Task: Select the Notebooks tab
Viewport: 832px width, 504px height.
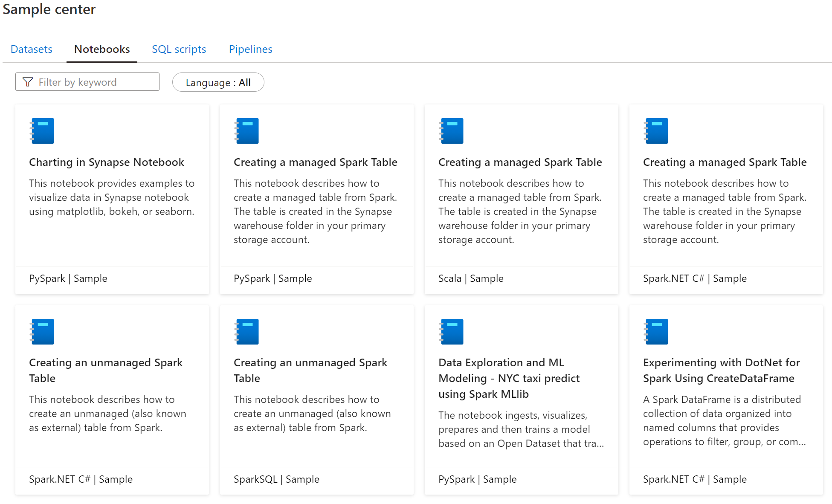Action: (102, 49)
